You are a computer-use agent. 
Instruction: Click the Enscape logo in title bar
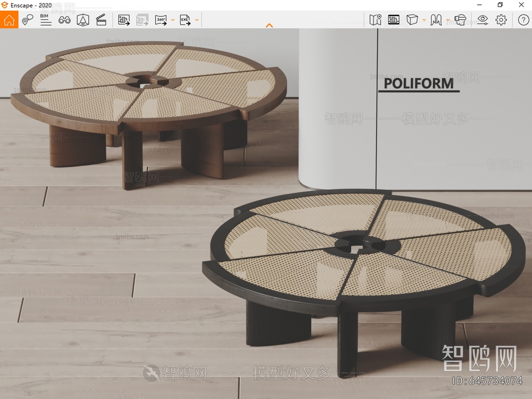pyautogui.click(x=4, y=5)
